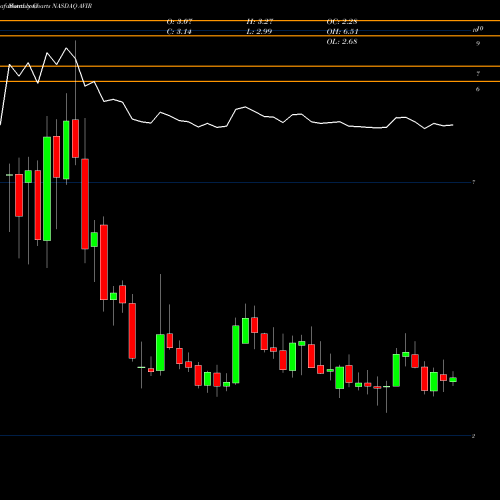Screen dimensions: 500x500
Task: Click the high value 'H: 3.27'
Action: (260, 22)
